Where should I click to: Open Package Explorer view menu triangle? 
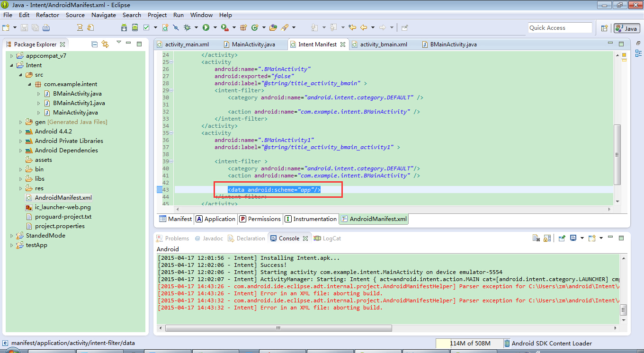click(x=118, y=43)
